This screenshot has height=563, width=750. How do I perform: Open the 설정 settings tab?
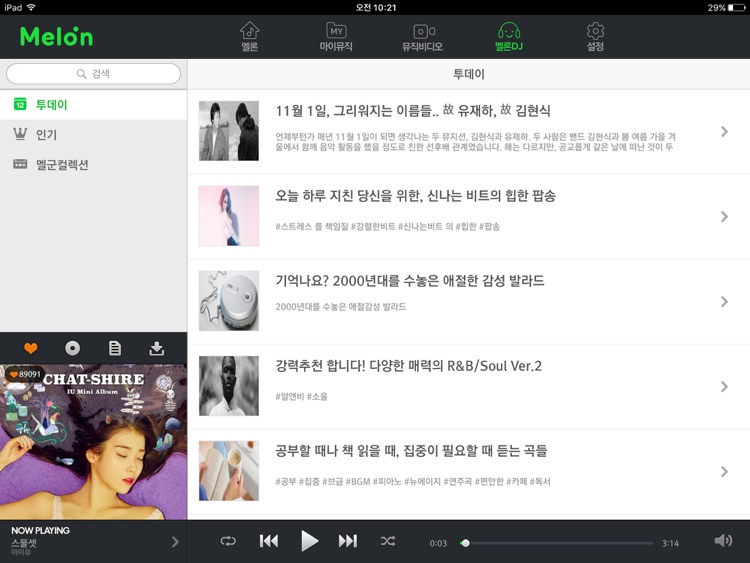coord(596,37)
